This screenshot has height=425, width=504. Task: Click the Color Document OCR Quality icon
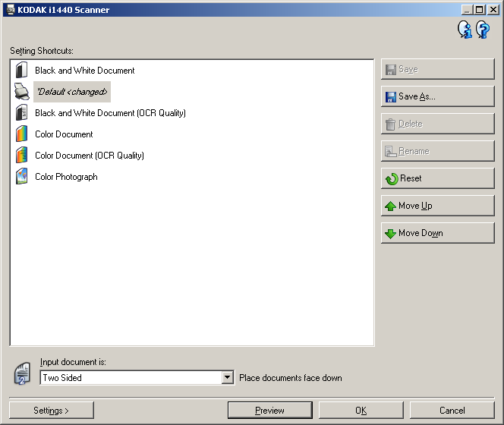21,155
